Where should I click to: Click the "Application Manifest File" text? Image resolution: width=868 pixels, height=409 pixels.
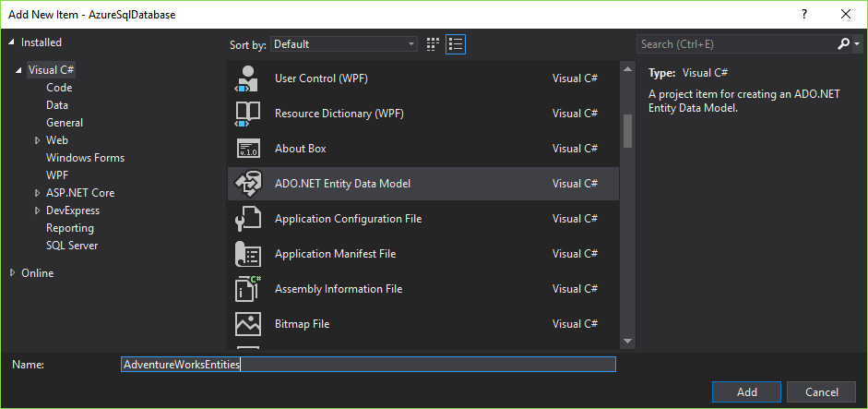(336, 254)
